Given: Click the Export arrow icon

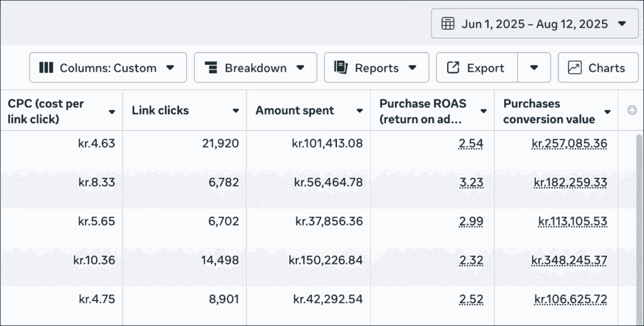Looking at the screenshot, I should point(453,68).
